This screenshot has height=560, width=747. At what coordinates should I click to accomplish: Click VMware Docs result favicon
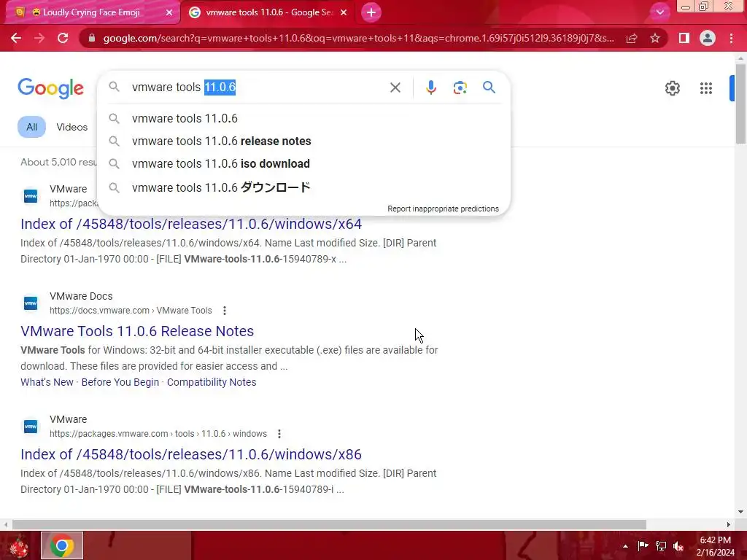31,303
